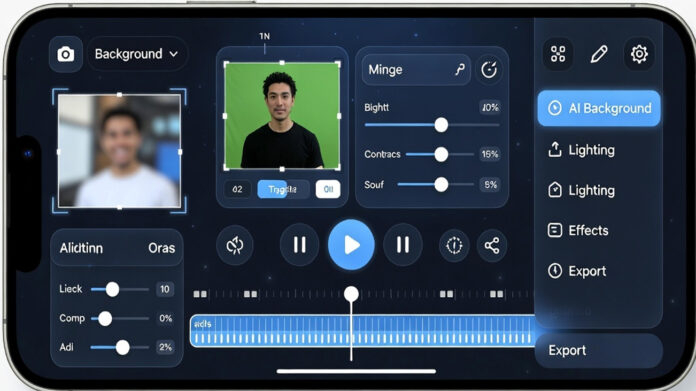Screen dimensions: 696x391
Task: Click the blue play button
Action: coord(351,245)
